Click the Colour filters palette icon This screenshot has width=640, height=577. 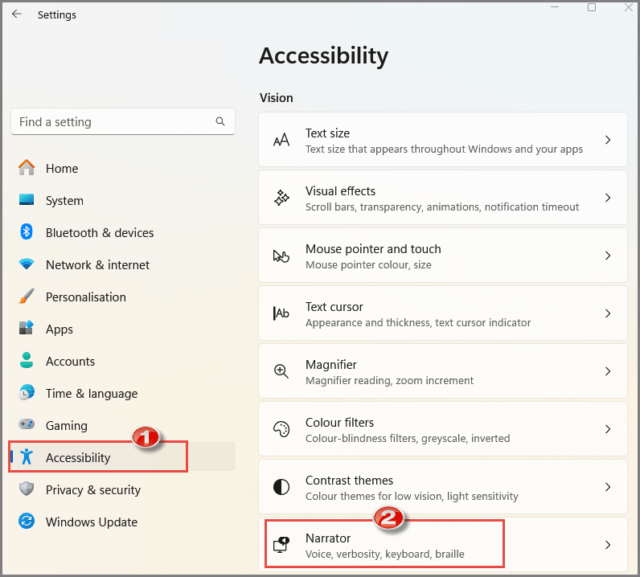pos(281,429)
